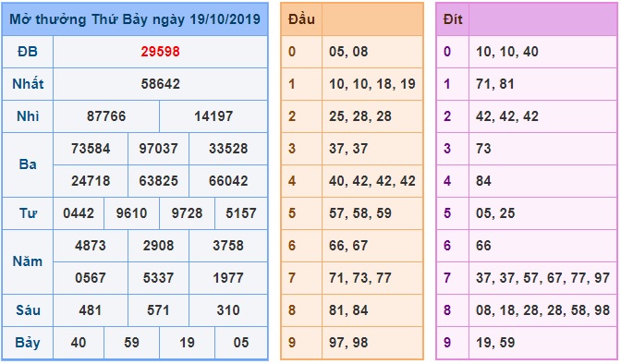The image size is (621, 364).
Task: Click the Đít entry '05, 25'
Action: [495, 213]
